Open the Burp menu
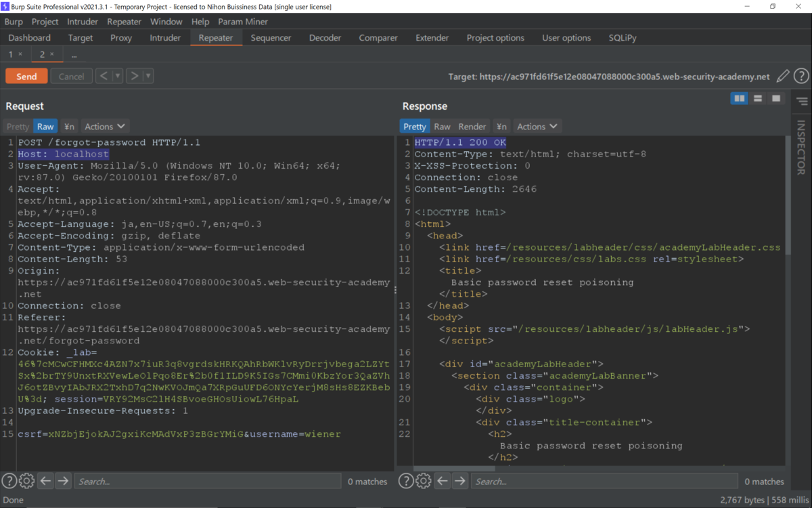This screenshot has height=508, width=812. 14,22
